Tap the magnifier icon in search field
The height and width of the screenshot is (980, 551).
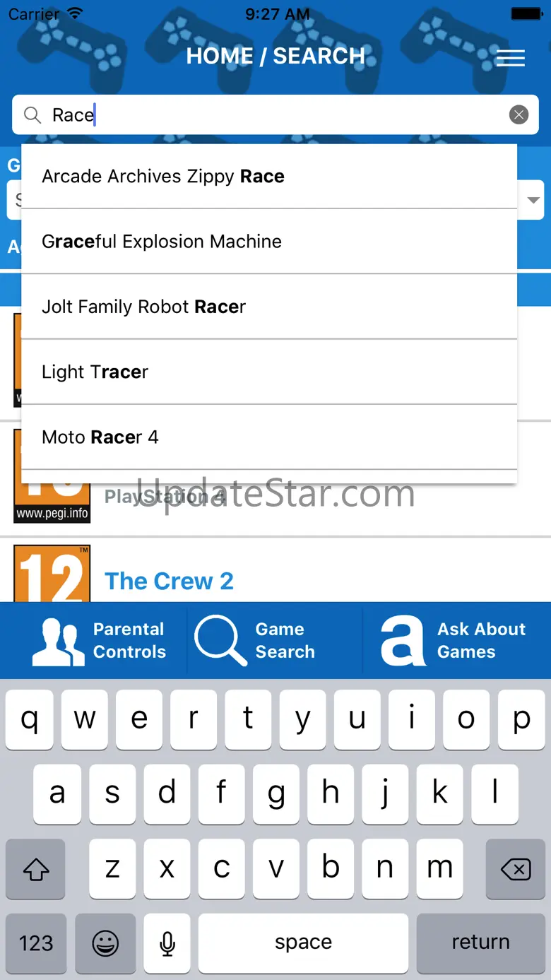pos(32,114)
